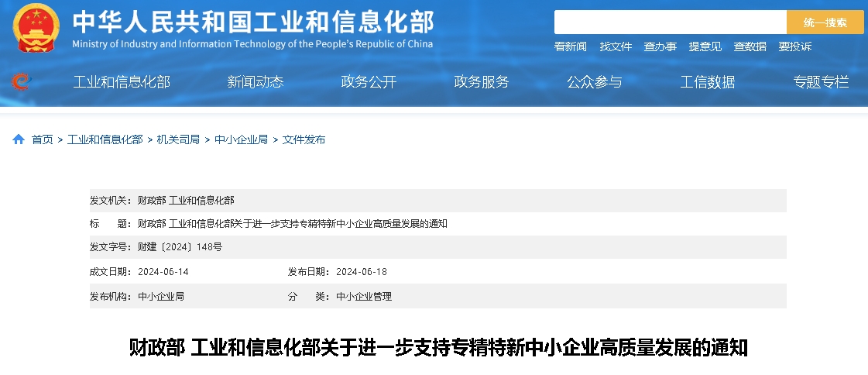
Task: Open the 找文件 quick link
Action: (616, 46)
